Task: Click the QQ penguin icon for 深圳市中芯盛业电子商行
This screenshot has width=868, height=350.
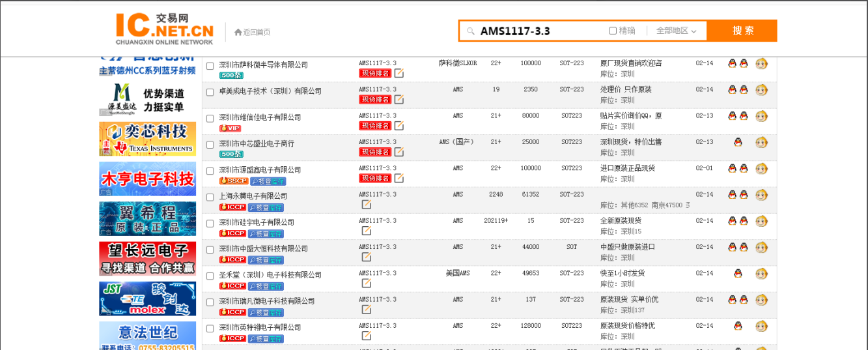Action: point(738,142)
